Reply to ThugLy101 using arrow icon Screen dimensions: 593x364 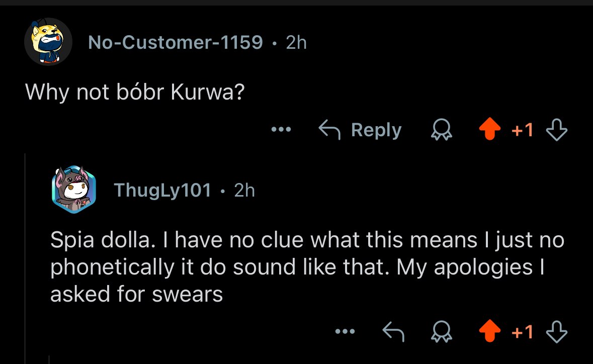pyautogui.click(x=393, y=331)
